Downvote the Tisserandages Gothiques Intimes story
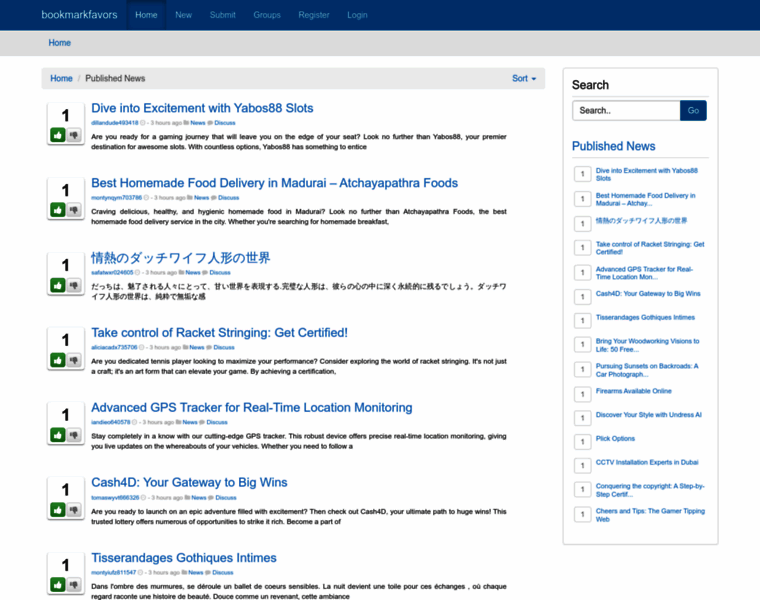The image size is (760, 600). click(74, 584)
